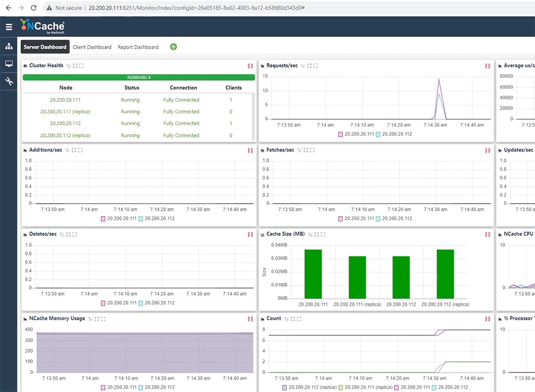Click the NCache logo

(x=42, y=26)
